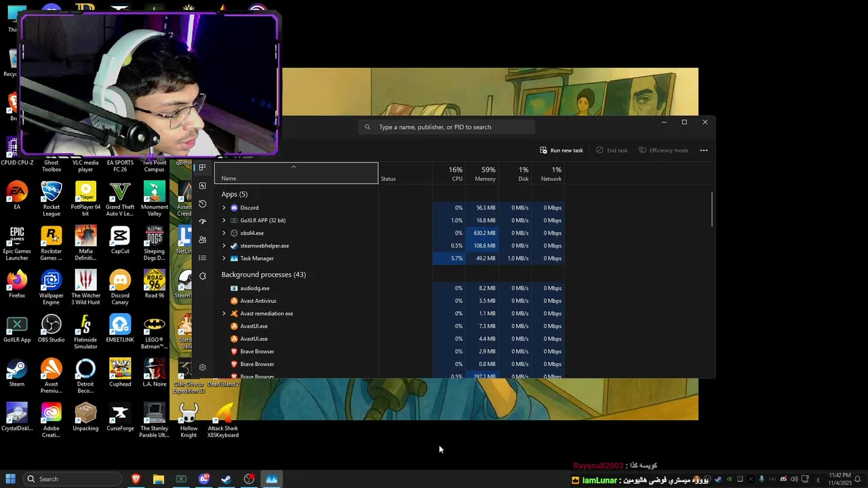Open notification bell in system tray
This screenshot has width=868, height=488.
pyautogui.click(x=858, y=479)
